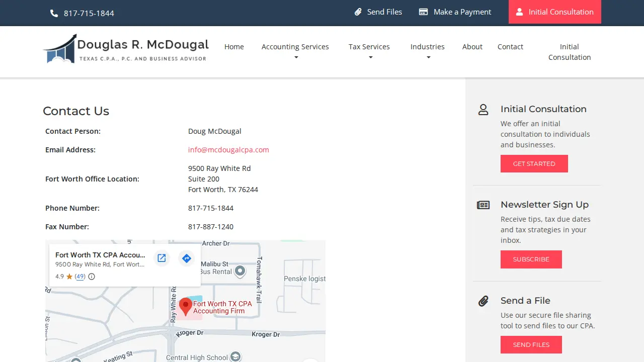
Task: Click the Douglas R. McDougal logo
Action: click(x=126, y=49)
